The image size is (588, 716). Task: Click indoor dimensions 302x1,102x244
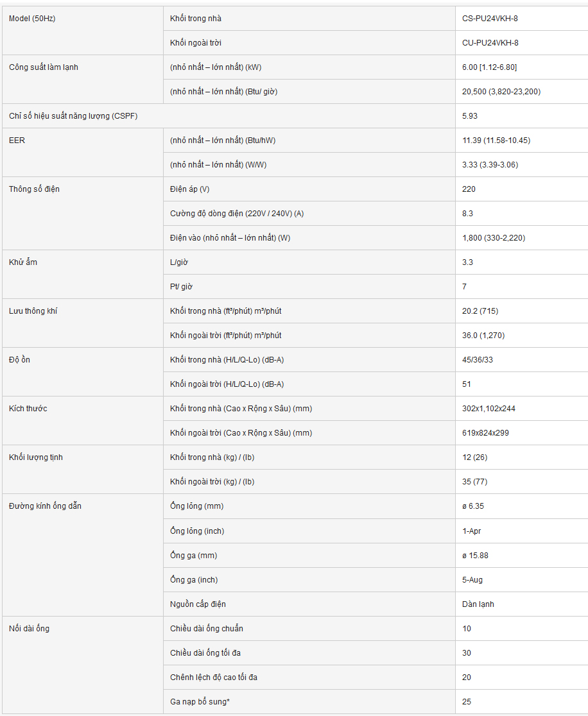[489, 409]
